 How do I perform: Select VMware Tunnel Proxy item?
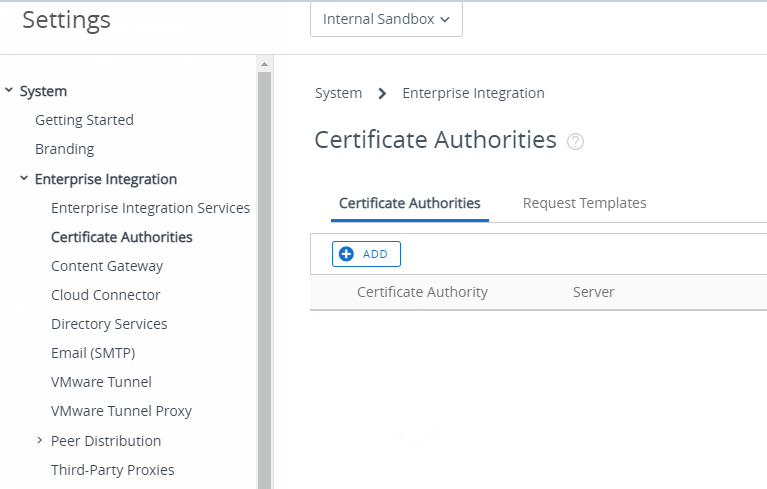tap(121, 411)
